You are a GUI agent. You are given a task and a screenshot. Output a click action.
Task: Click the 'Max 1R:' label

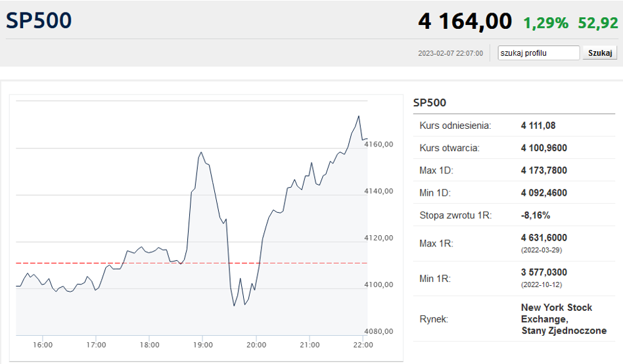coord(436,244)
